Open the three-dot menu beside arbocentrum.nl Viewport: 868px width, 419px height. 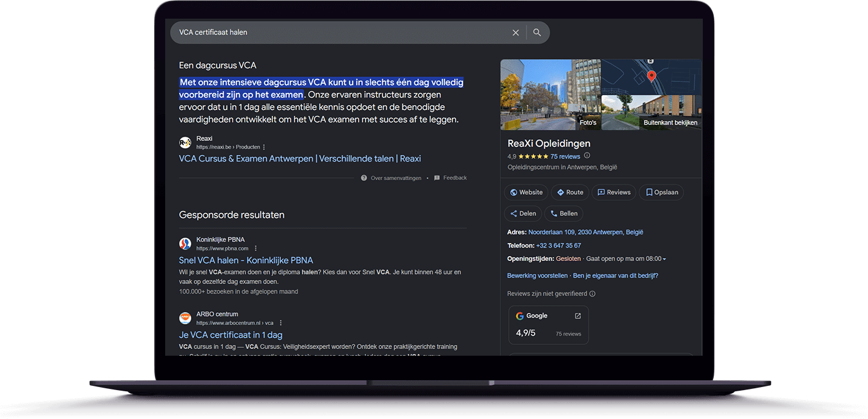tap(281, 323)
